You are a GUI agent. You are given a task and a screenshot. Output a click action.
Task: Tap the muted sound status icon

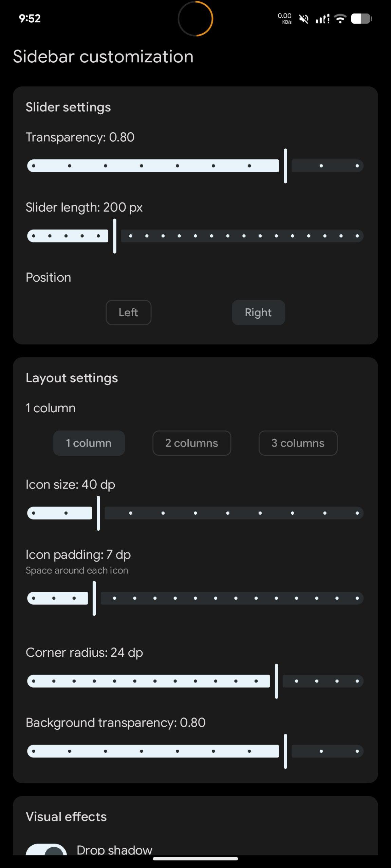304,19
